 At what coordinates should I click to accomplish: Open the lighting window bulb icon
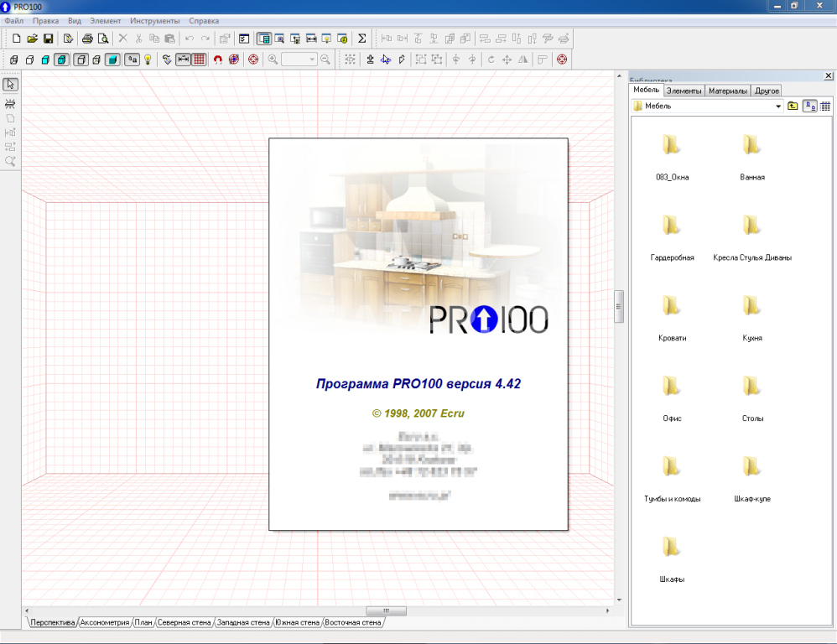326,39
